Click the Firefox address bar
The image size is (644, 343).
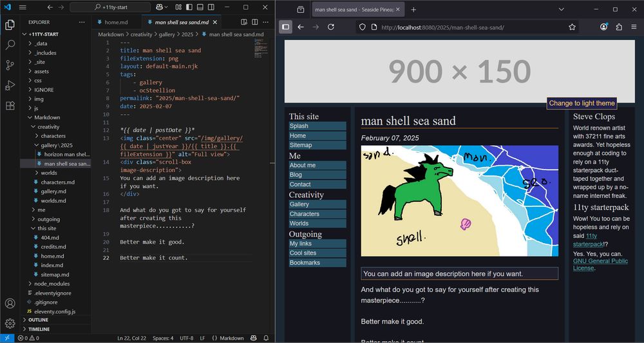(x=466, y=27)
